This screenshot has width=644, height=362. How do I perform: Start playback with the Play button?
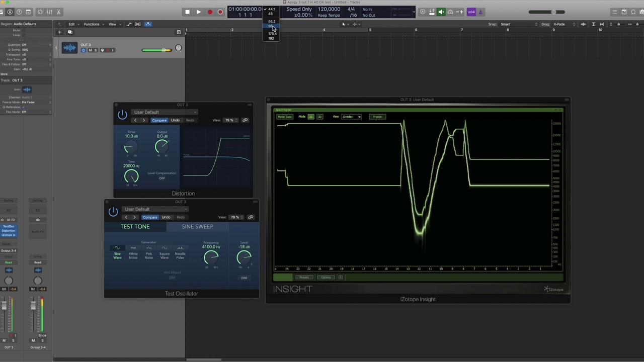pos(198,12)
